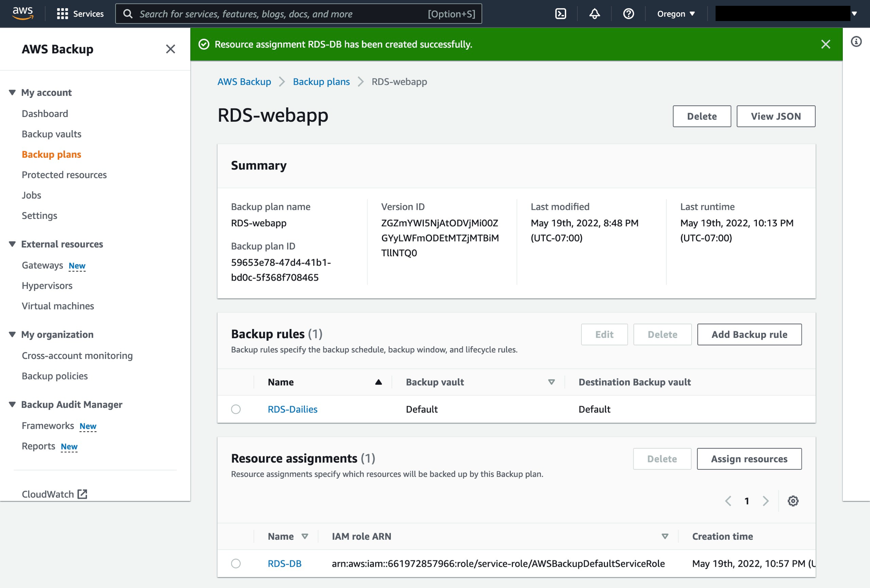The height and width of the screenshot is (588, 870).
Task: Open the notifications bell
Action: point(594,14)
